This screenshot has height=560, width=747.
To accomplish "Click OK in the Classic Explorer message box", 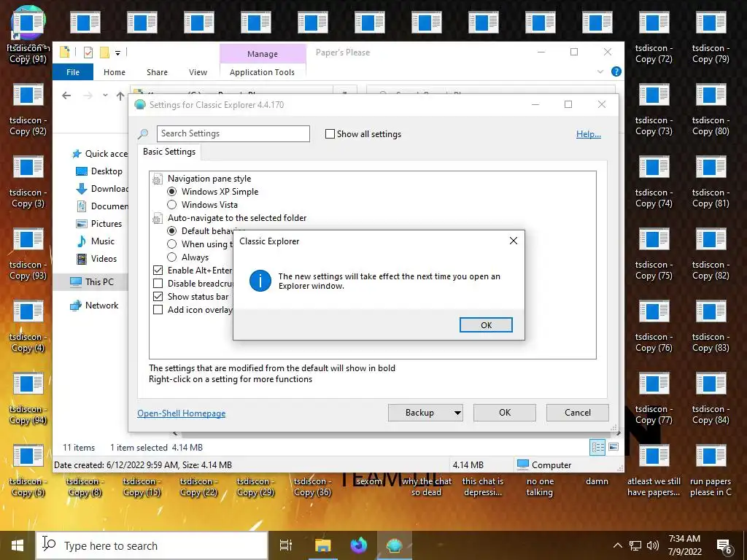I will click(486, 324).
